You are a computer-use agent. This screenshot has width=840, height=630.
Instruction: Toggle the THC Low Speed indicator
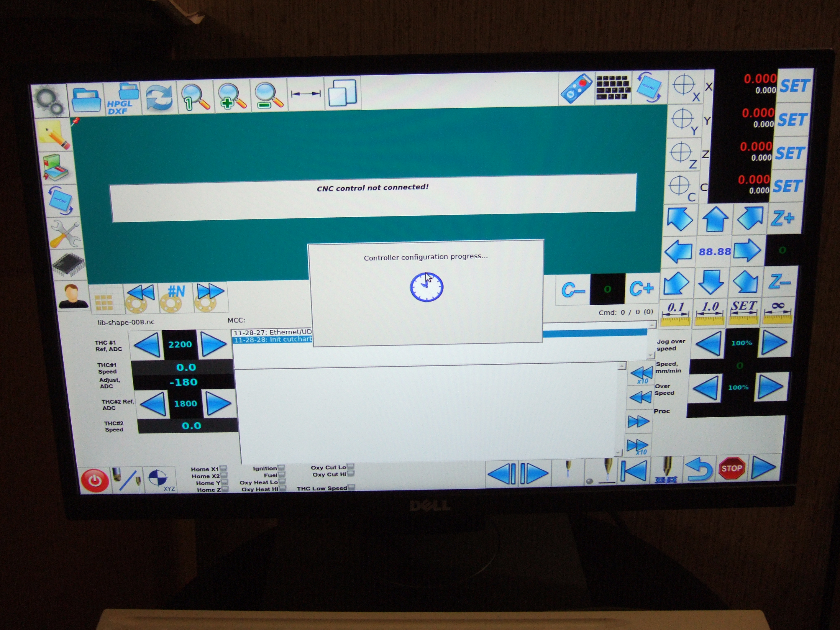click(x=351, y=487)
